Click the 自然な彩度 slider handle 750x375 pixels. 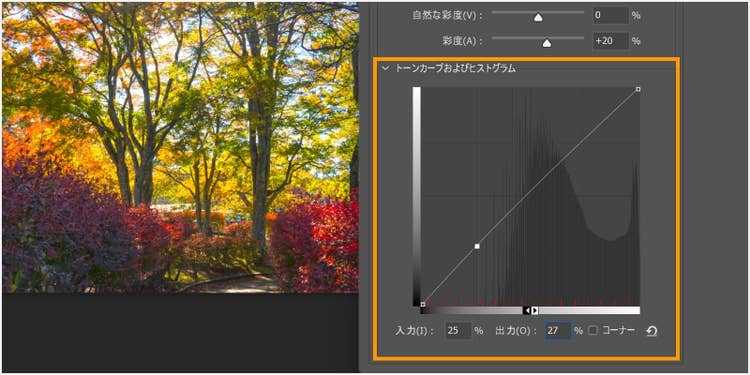coord(539,18)
